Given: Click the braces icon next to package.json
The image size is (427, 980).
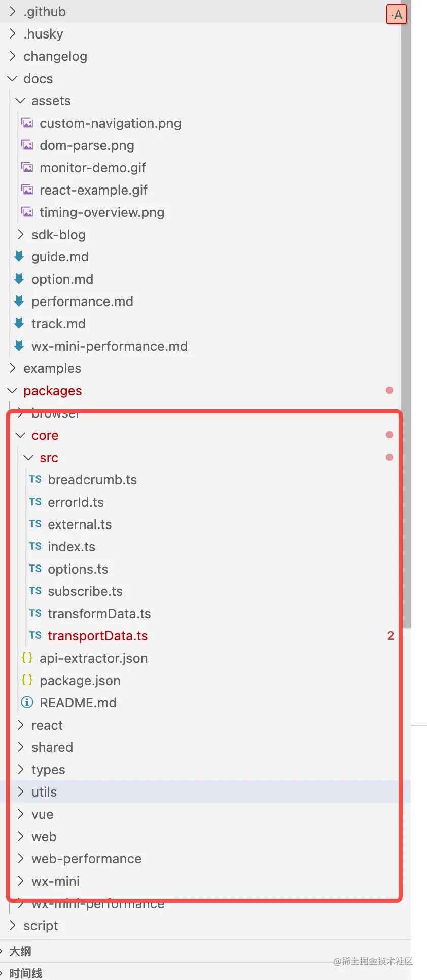Looking at the screenshot, I should tap(27, 680).
